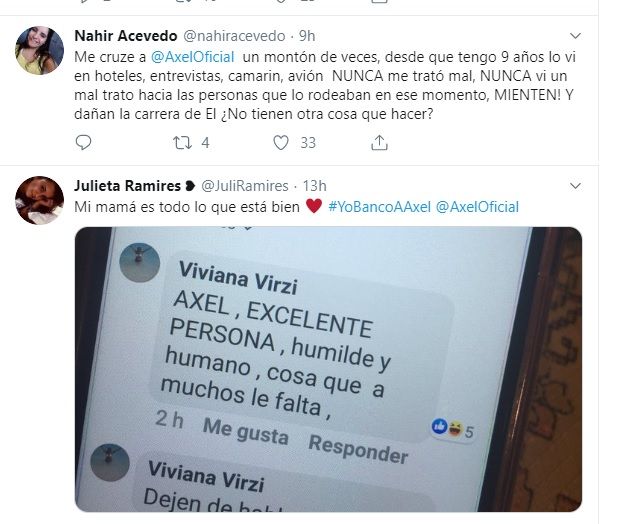Open Julieta Ramires' display name

pos(128,186)
